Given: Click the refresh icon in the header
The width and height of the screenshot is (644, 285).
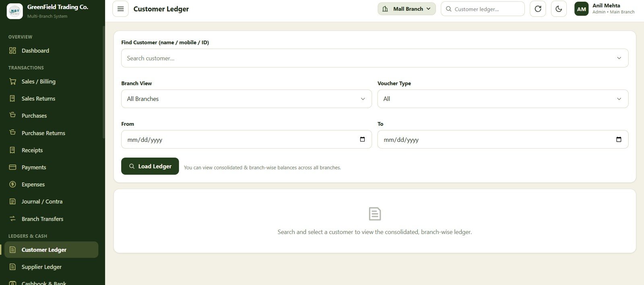Looking at the screenshot, I should tap(538, 9).
